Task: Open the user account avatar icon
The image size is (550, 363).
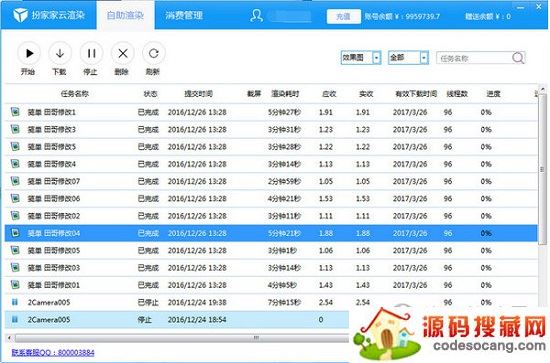Action: tap(256, 15)
